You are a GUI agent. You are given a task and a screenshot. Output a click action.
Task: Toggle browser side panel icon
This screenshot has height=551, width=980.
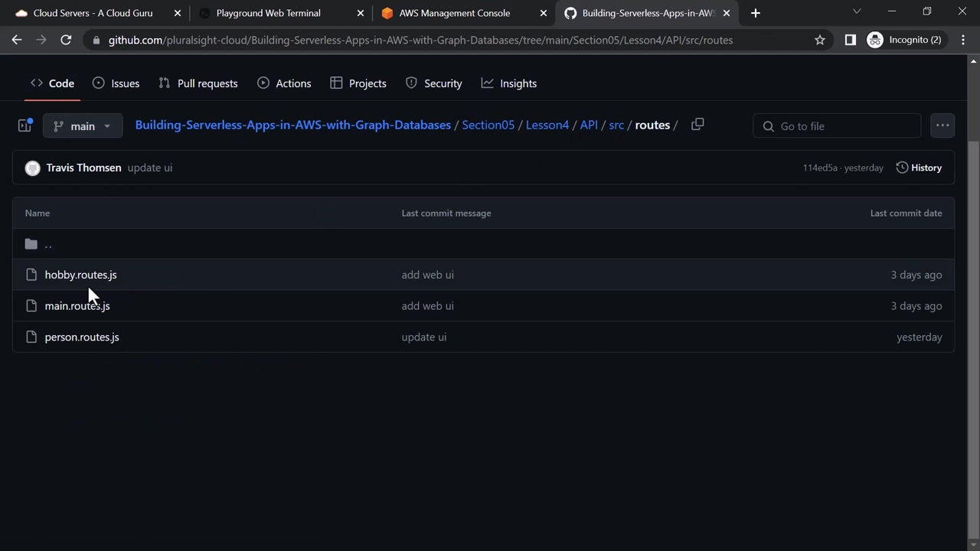850,40
